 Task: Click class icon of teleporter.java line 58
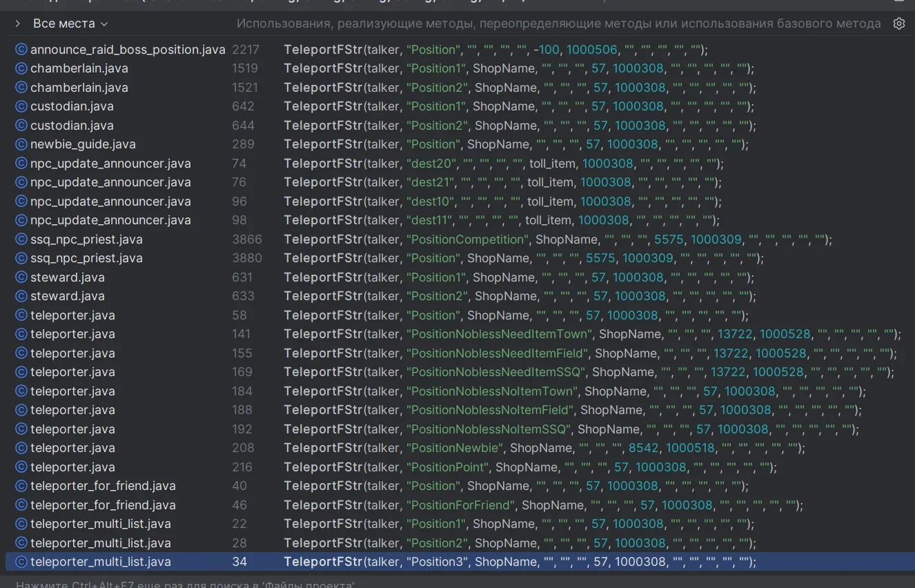21,315
